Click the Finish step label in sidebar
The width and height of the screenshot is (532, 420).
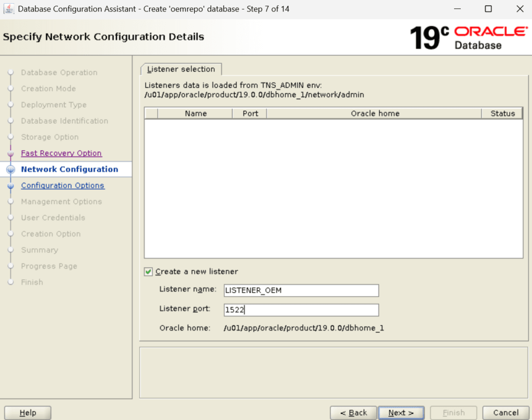pyautogui.click(x=32, y=282)
